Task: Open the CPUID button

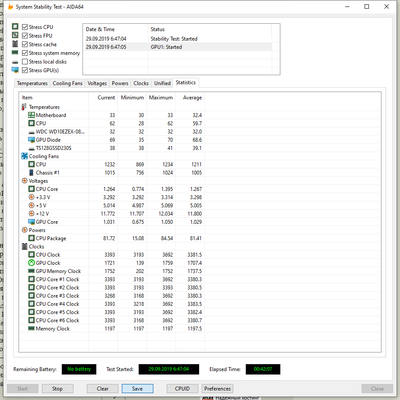Action: [x=182, y=389]
